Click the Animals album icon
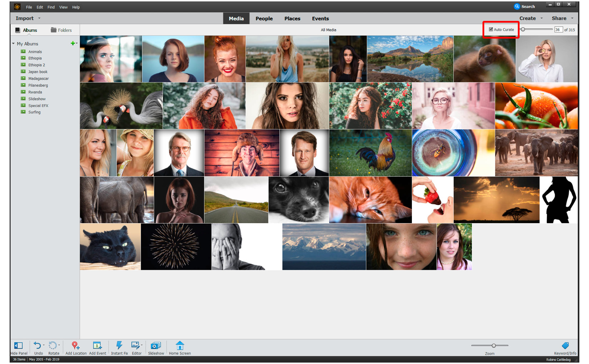 pyautogui.click(x=23, y=51)
